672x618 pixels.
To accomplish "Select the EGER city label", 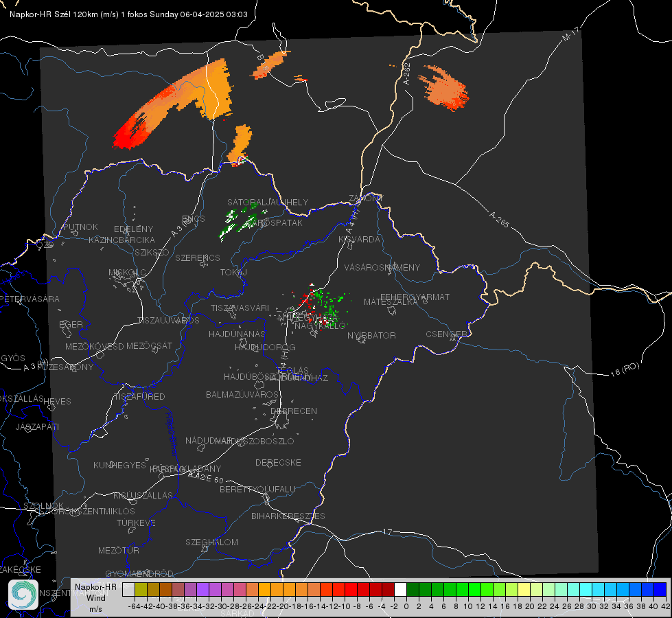I will coord(71,324).
